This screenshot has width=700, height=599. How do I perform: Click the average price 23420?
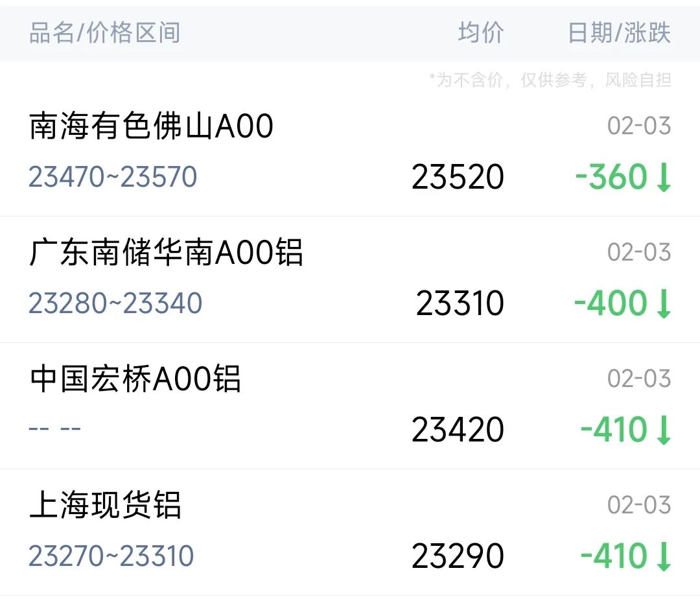point(458,430)
